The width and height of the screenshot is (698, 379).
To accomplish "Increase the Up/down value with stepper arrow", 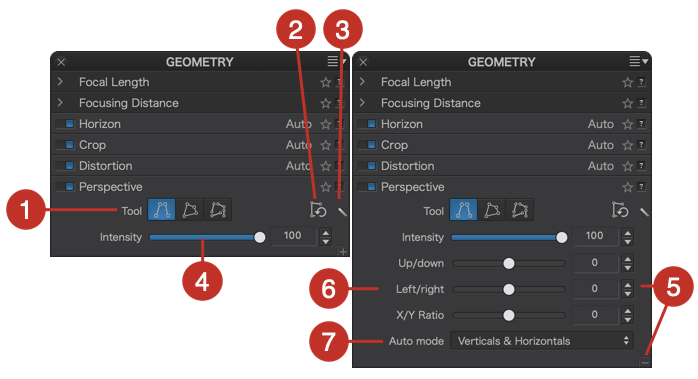I will (627, 258).
